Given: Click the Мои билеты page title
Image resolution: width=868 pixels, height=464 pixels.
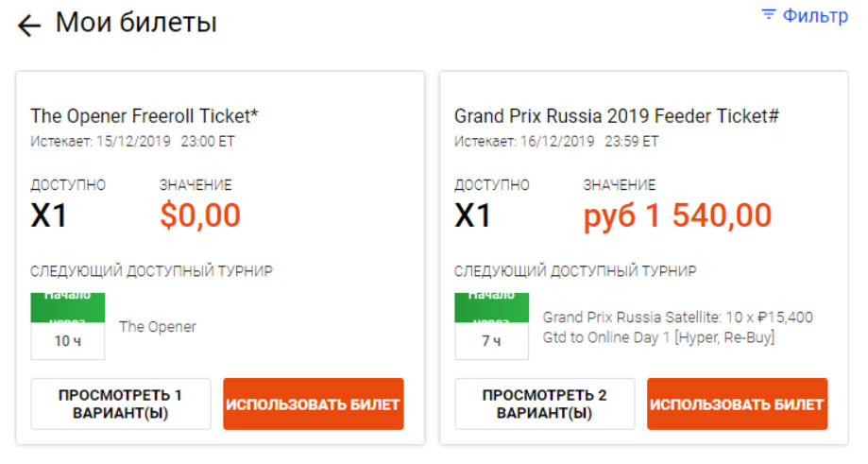Looking at the screenshot, I should (x=136, y=23).
